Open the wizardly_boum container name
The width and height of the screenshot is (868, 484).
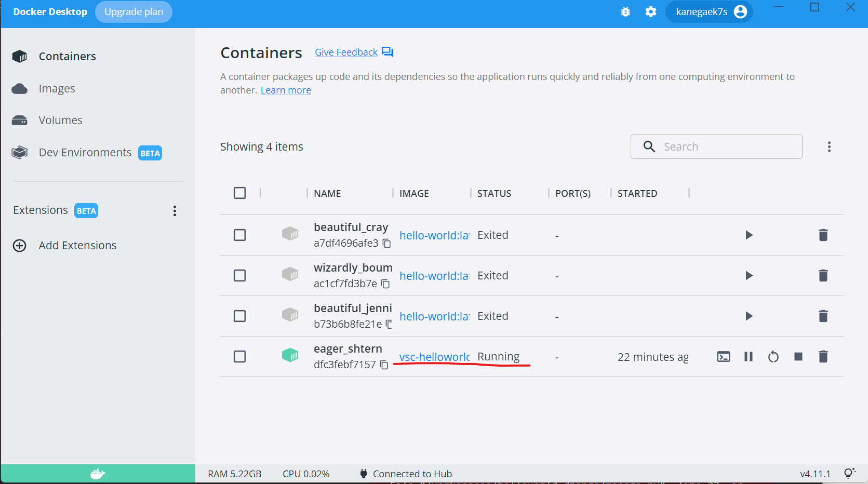353,268
